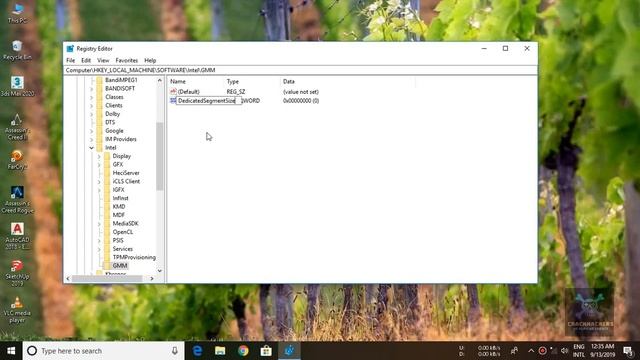Click the DWORD value icon beside DedicatedSegmentSize
640x360 pixels.
173,100
